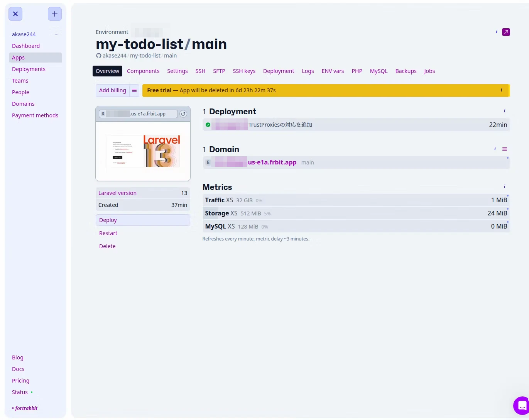Click the GitHub icon before akase244
Viewport: 529px width, 420px height.
(x=99, y=56)
